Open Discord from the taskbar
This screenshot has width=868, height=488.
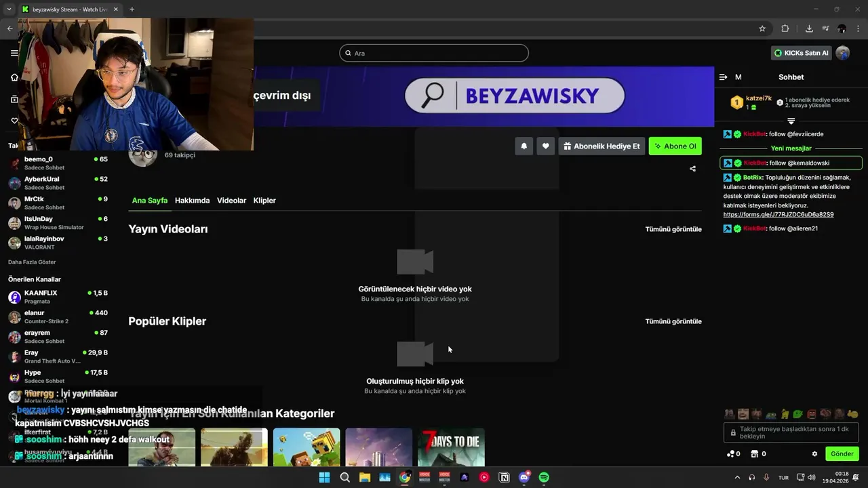coord(524,477)
